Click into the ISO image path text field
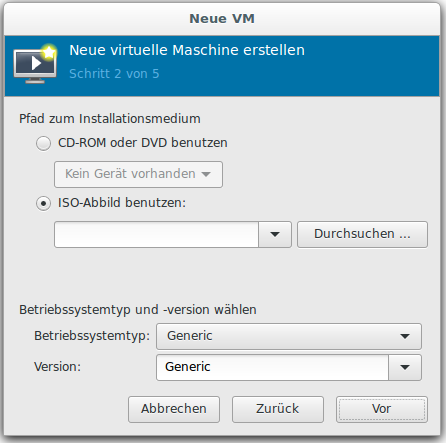 coord(156,234)
